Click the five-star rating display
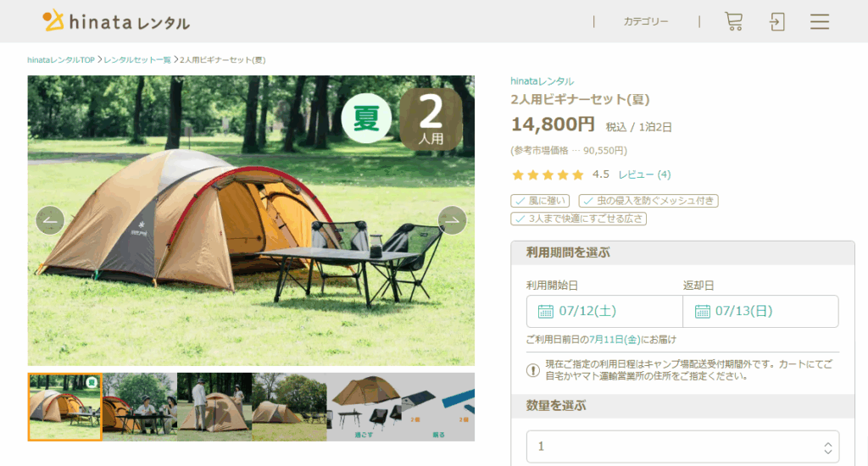 [548, 175]
